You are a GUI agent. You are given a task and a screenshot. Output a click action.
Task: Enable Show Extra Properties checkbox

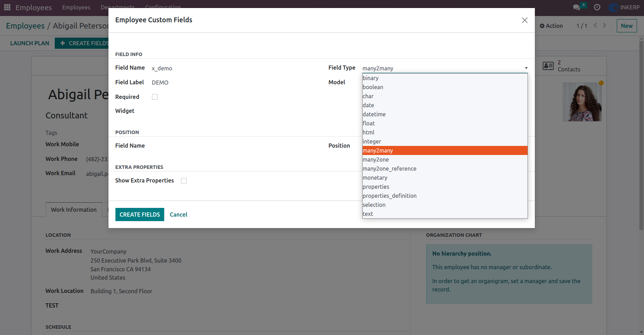click(184, 181)
